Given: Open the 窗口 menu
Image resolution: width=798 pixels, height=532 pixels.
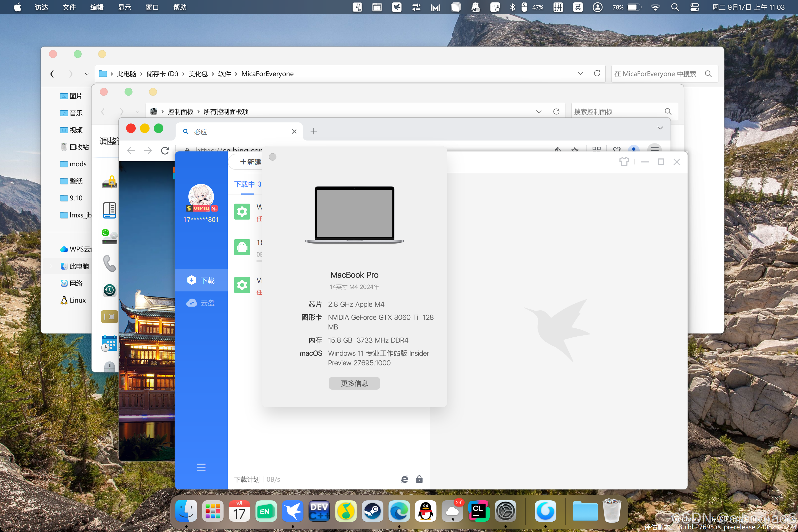Looking at the screenshot, I should coord(152,7).
